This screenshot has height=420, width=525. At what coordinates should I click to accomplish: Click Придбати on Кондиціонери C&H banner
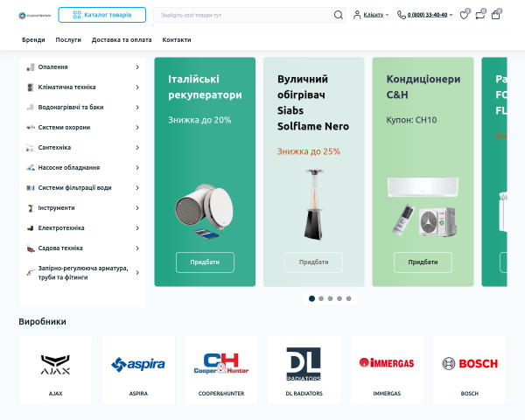423,262
